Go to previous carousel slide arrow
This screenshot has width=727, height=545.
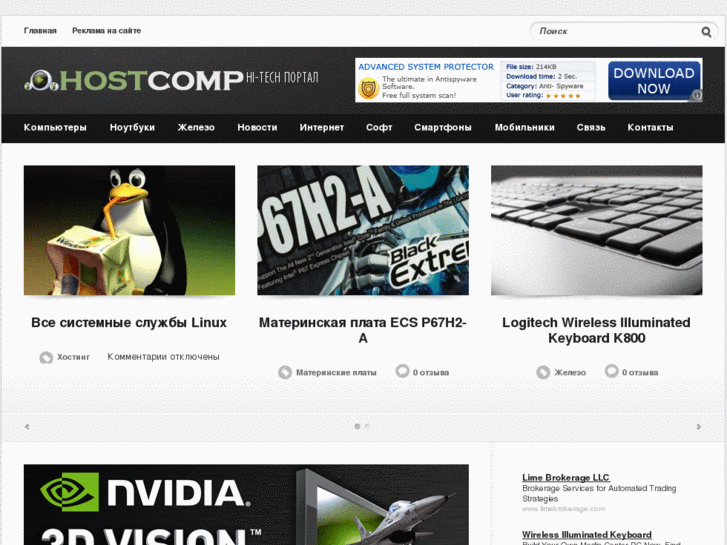tap(27, 427)
